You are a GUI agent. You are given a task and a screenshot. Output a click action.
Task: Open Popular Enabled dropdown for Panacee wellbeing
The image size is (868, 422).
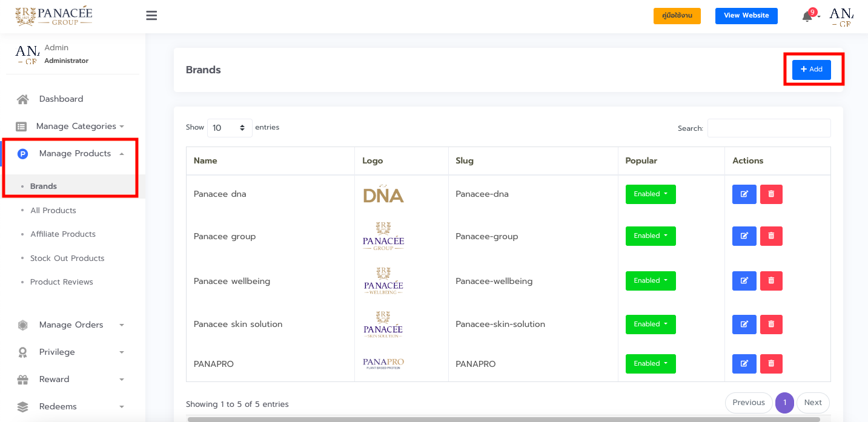point(651,281)
